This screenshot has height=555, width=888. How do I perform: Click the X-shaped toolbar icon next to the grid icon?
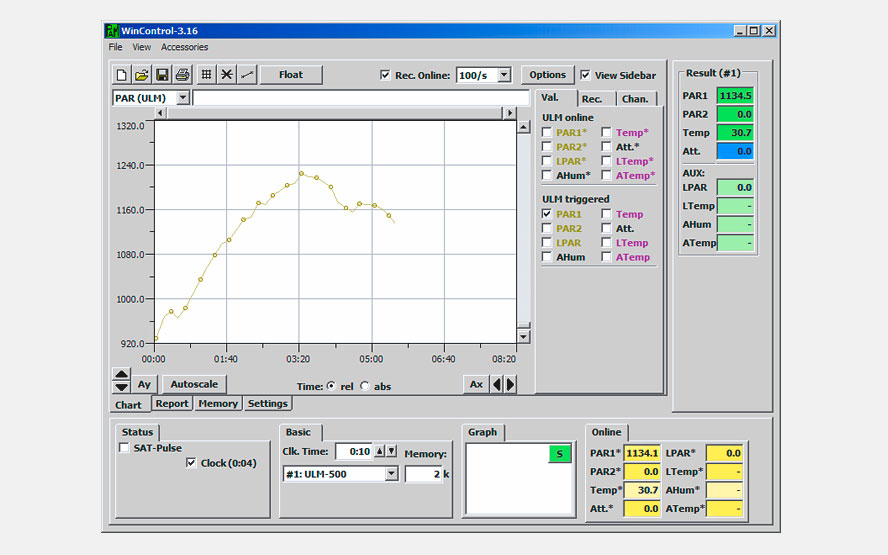(x=227, y=75)
